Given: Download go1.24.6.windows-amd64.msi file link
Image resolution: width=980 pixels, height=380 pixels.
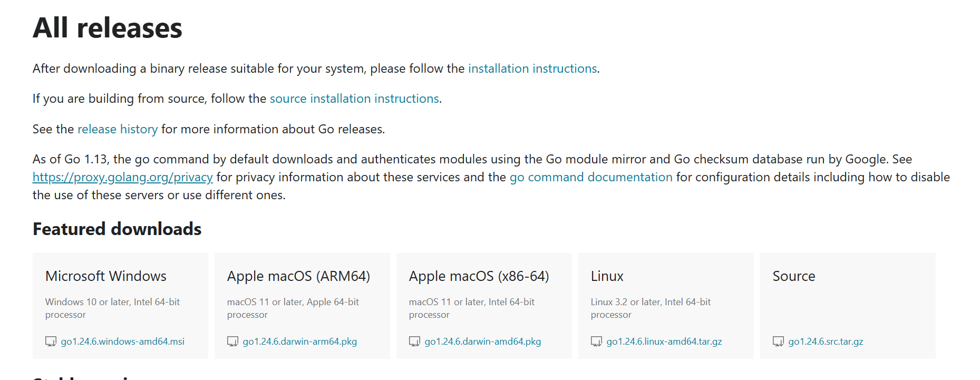Looking at the screenshot, I should pos(122,342).
